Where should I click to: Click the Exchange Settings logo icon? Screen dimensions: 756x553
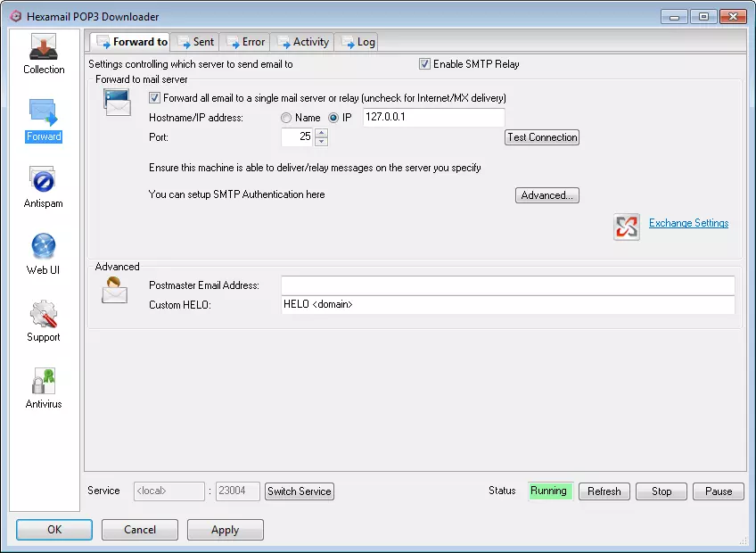coord(627,227)
